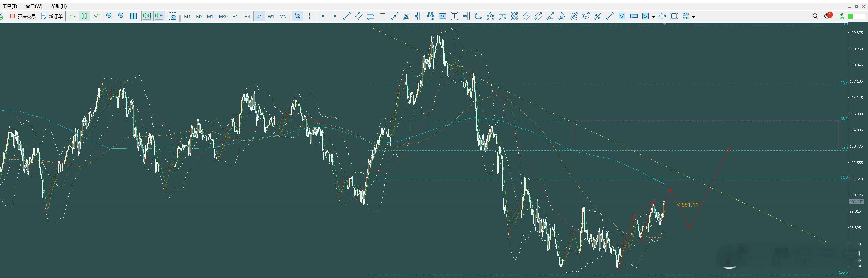The width and height of the screenshot is (868, 278).
Task: Toggle chart shift from right border
Action: [x=159, y=16]
